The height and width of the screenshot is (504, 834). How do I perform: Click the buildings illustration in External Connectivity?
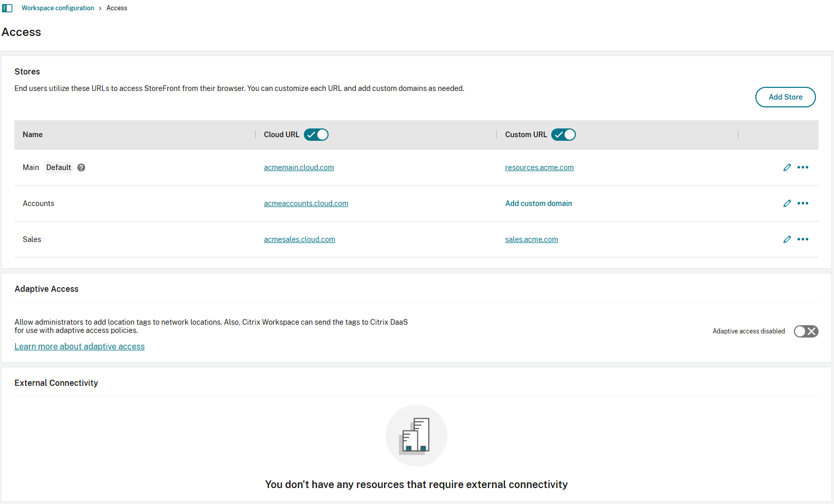[x=416, y=436]
